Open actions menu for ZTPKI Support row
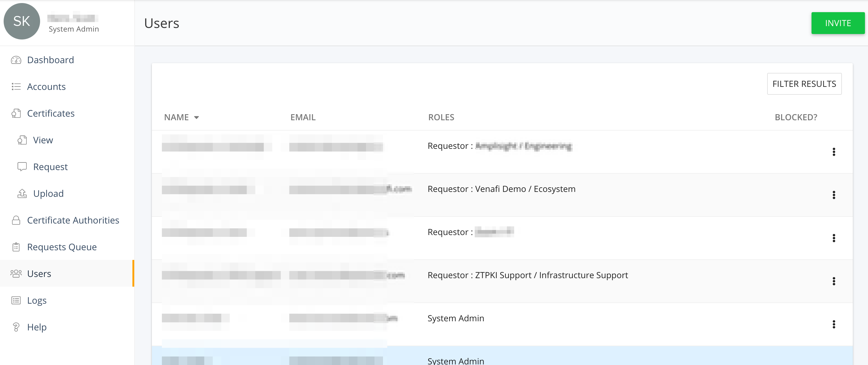 834,281
